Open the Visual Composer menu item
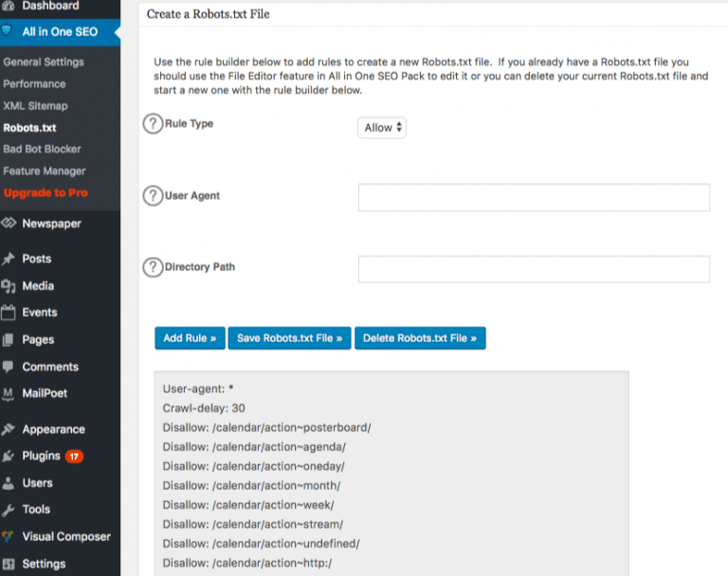 (x=66, y=536)
